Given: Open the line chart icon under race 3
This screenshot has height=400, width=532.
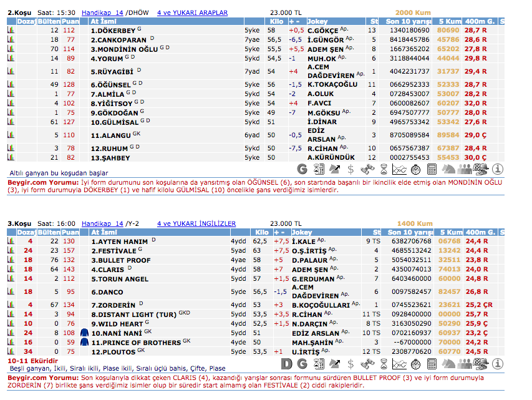Looking at the screenshot, I should pos(399,364).
